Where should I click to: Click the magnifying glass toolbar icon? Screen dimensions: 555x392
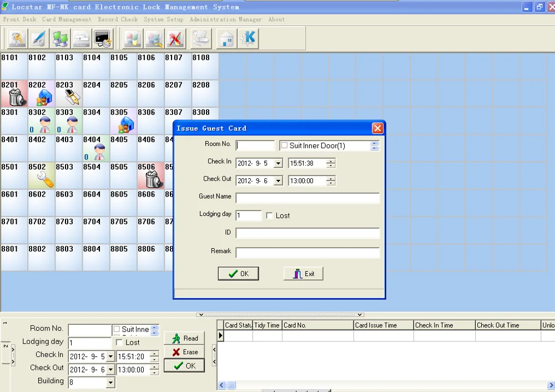154,39
